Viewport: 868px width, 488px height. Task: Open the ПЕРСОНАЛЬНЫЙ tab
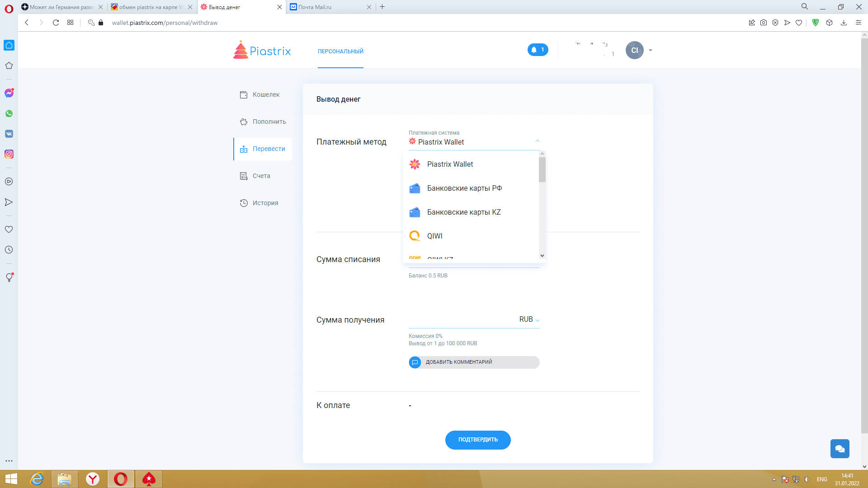coord(340,52)
